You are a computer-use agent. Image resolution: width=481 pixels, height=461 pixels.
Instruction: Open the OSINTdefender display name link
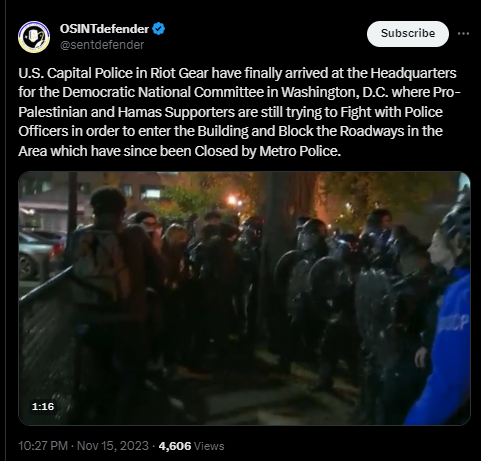tap(104, 29)
